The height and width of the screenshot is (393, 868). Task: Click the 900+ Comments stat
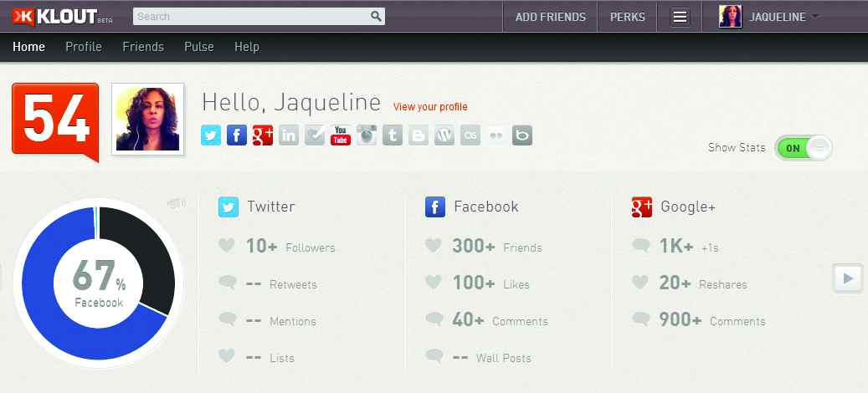(x=711, y=319)
